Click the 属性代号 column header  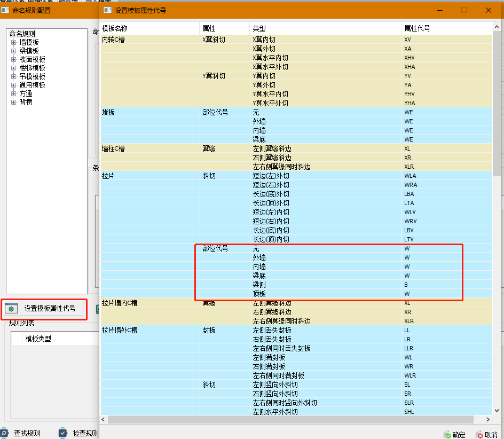417,28
